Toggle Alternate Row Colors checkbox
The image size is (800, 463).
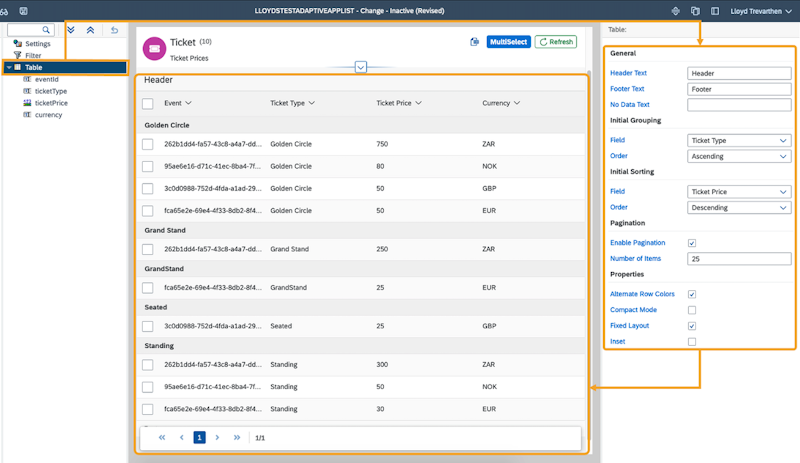pos(692,294)
